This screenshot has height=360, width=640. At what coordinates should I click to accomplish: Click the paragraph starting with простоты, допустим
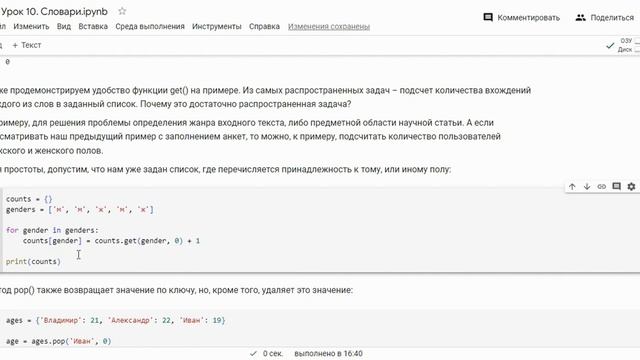point(225,169)
